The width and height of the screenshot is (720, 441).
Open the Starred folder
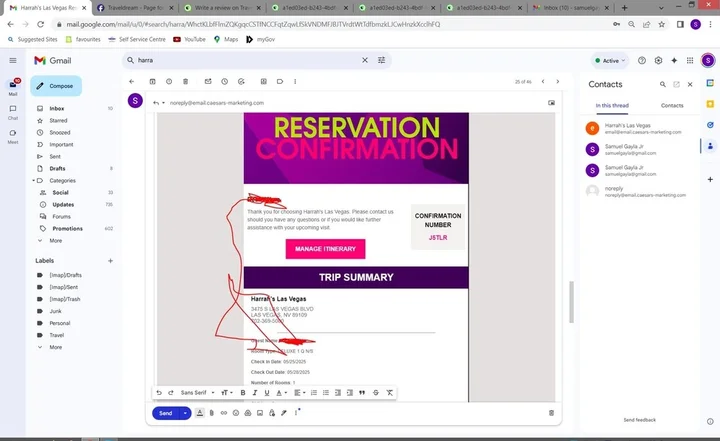pos(58,120)
